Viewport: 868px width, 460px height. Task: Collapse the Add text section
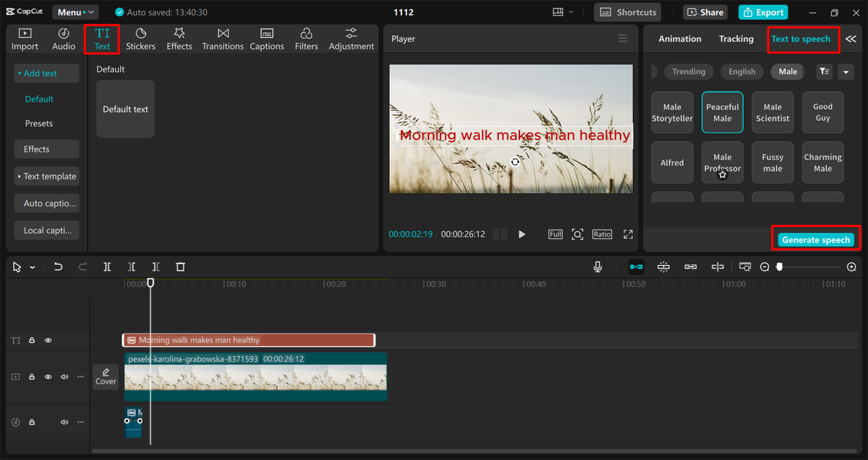tap(47, 73)
